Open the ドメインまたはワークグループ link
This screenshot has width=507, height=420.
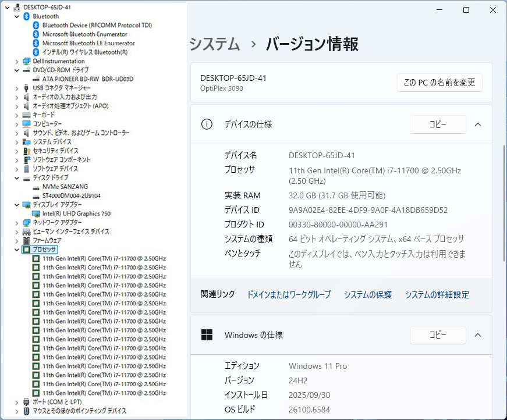pos(289,295)
